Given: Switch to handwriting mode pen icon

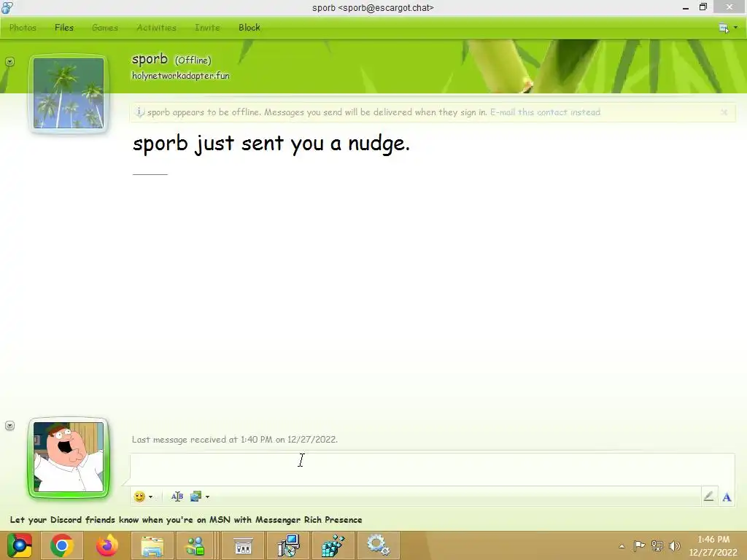Looking at the screenshot, I should coord(708,497).
